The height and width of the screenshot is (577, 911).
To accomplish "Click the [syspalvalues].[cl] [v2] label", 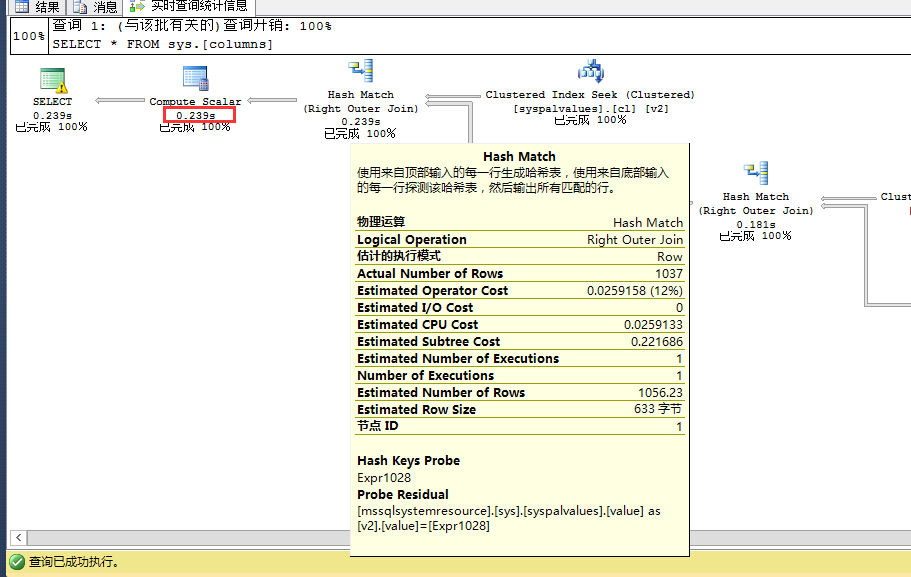I will [590, 108].
